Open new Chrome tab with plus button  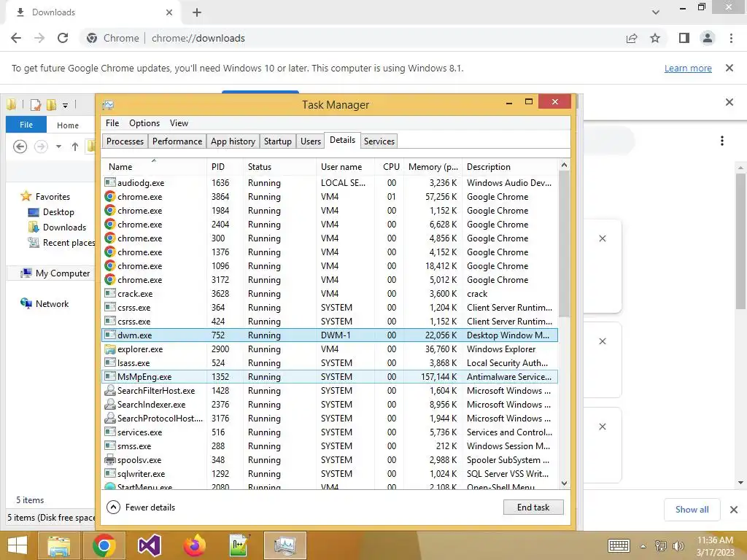click(197, 12)
